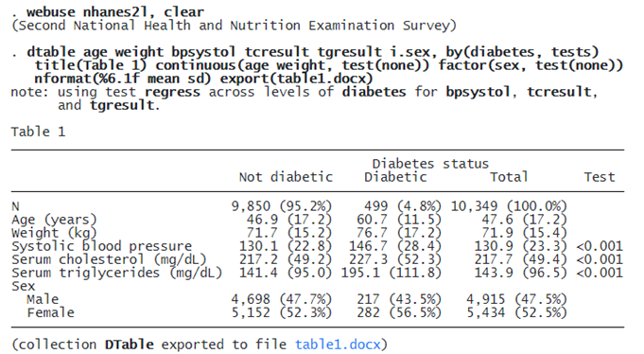Screen dimensions: 644x354
Task: Click the bold 'DTable' collection name
Action: [x=129, y=345]
